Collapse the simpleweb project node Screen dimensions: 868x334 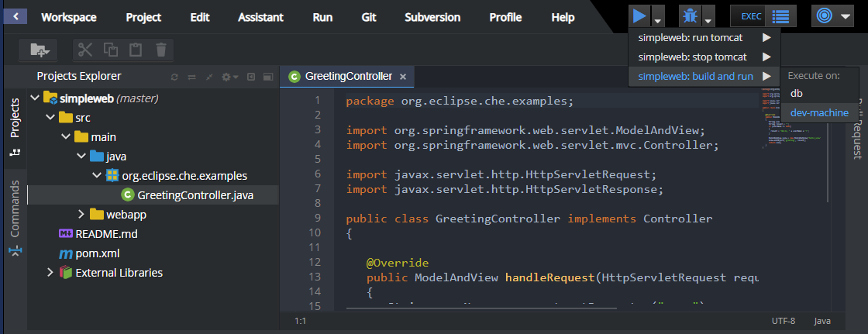pos(36,98)
